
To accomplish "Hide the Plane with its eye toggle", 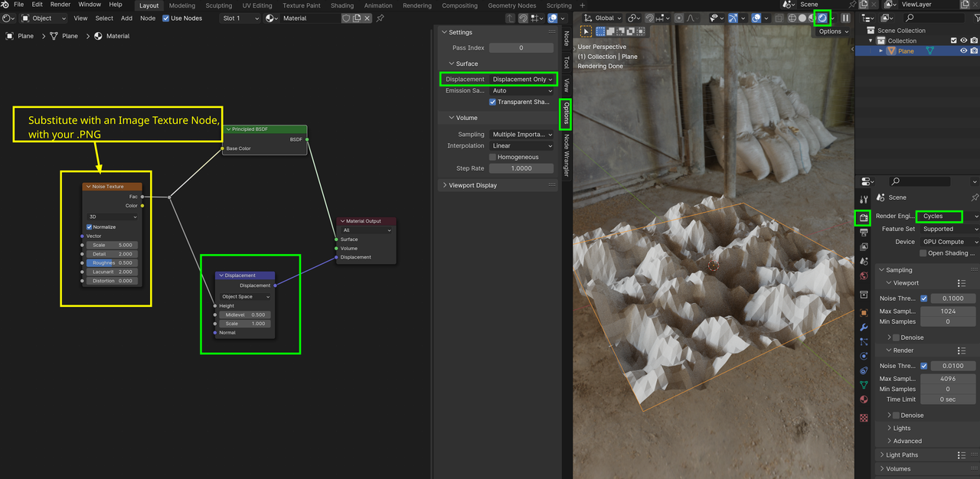I will click(964, 51).
